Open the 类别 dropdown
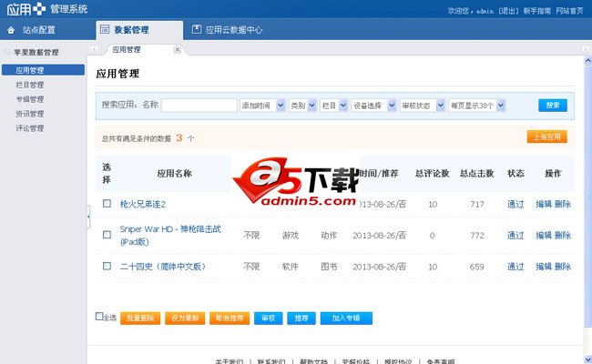592x364 pixels. [x=302, y=106]
